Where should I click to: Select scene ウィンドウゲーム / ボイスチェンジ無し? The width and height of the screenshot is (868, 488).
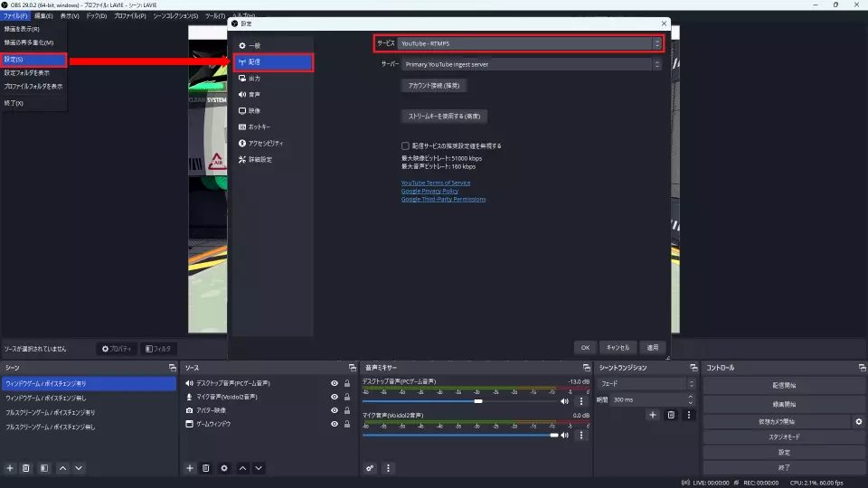(89, 398)
